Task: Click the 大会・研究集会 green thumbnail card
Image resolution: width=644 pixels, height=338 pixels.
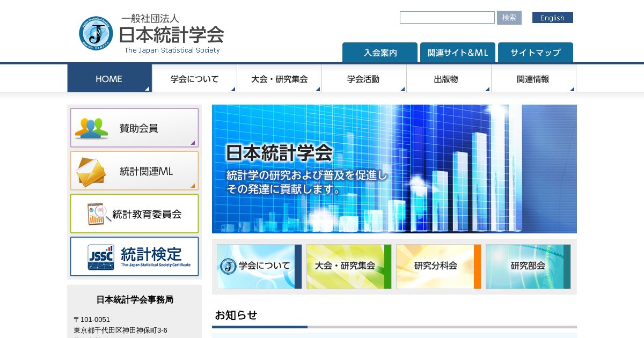Action: pos(349,267)
